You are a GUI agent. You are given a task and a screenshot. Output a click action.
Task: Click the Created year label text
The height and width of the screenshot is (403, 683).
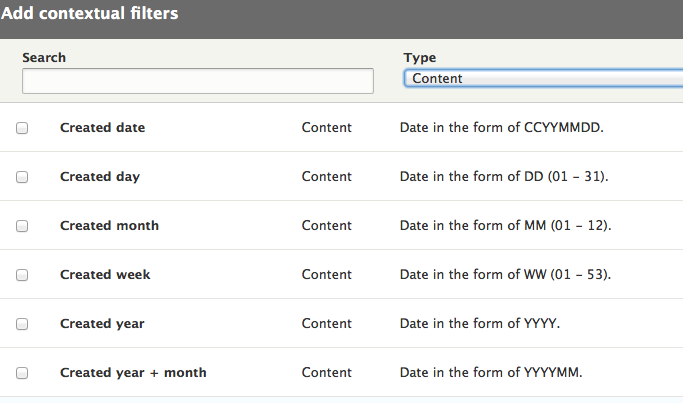(x=102, y=324)
